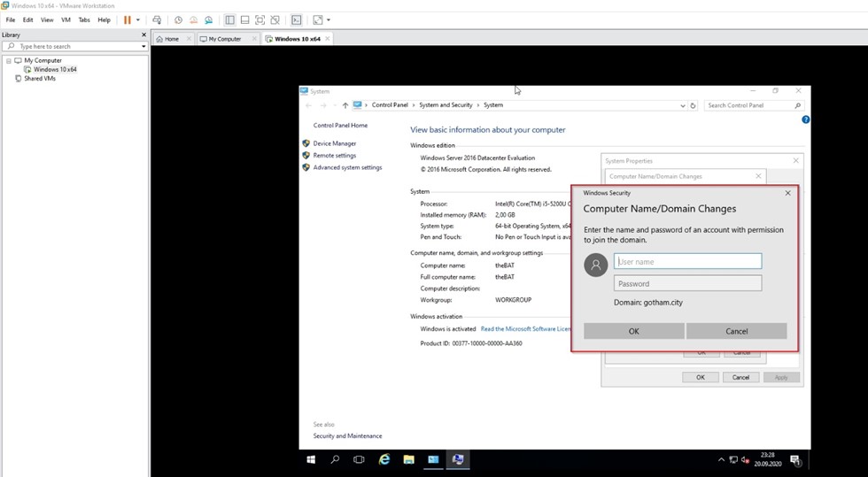868x477 pixels.
Task: Click the Search Control Panel box
Action: [x=754, y=105]
